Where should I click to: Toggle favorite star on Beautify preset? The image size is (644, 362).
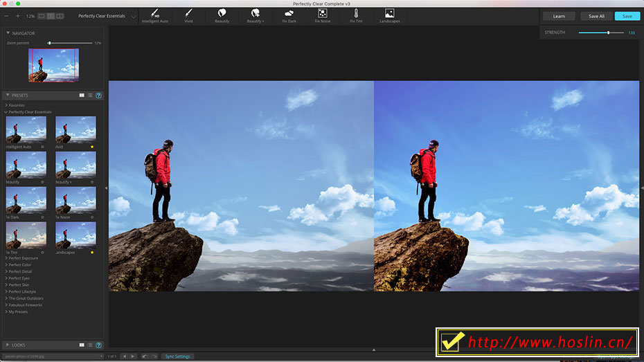click(42, 182)
